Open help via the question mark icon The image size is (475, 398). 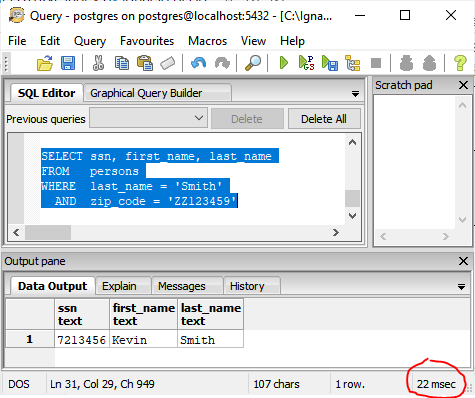tap(460, 63)
